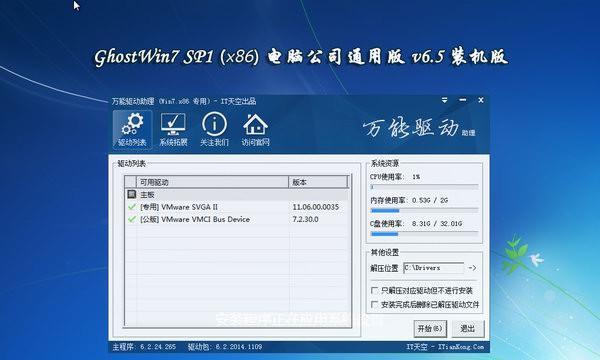Toggle the VMware SVGA II driver checkmark
Viewport: 600px width, 360px height.
coord(132,207)
